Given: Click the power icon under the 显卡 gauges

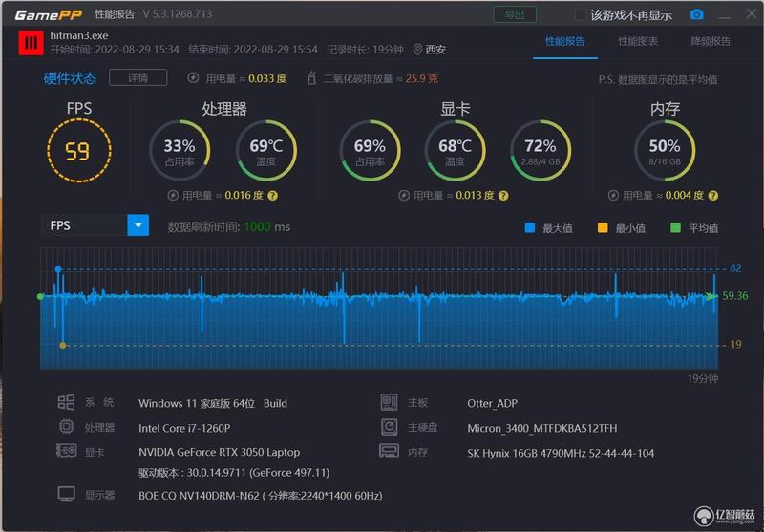Looking at the screenshot, I should [403, 196].
